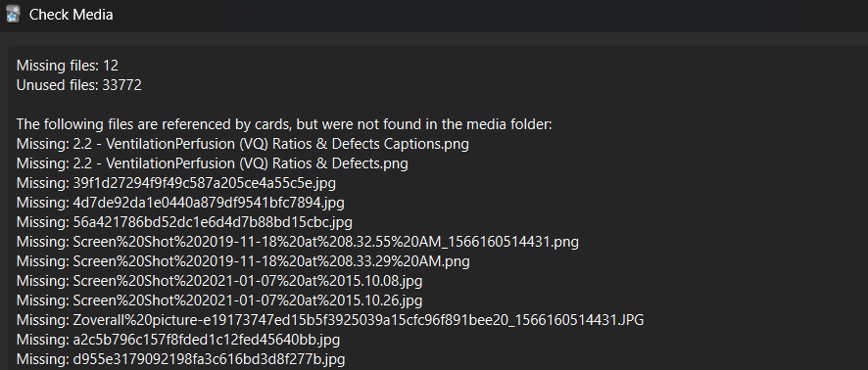Select the Zoverall picture JPG entry
Image resolution: width=868 pixels, height=370 pixels.
coord(330,320)
